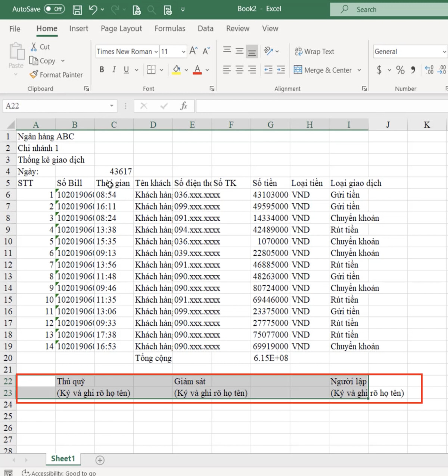Toggle Bottom Align button

(252, 51)
